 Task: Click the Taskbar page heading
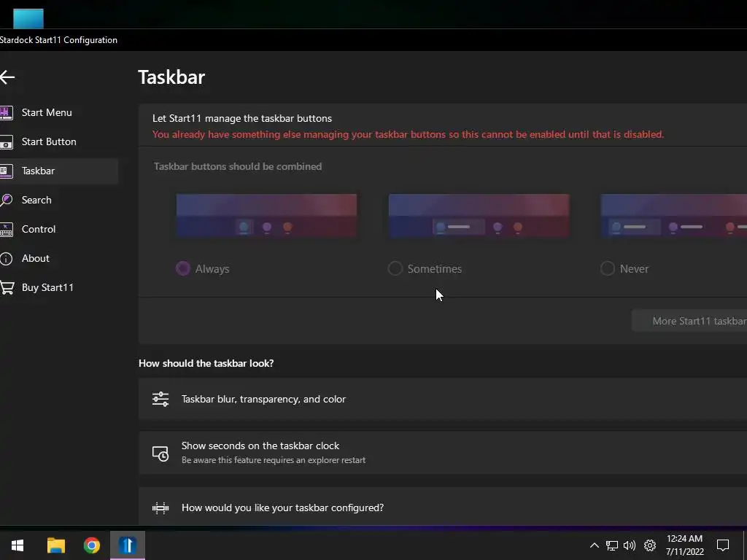pos(171,77)
